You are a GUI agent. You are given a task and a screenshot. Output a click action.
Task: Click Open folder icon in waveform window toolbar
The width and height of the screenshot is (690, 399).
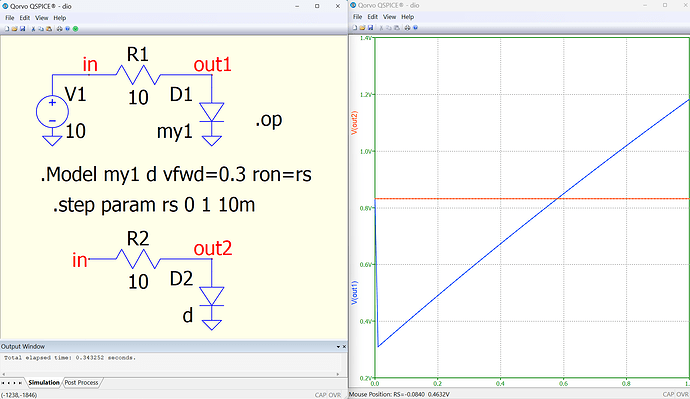click(362, 27)
